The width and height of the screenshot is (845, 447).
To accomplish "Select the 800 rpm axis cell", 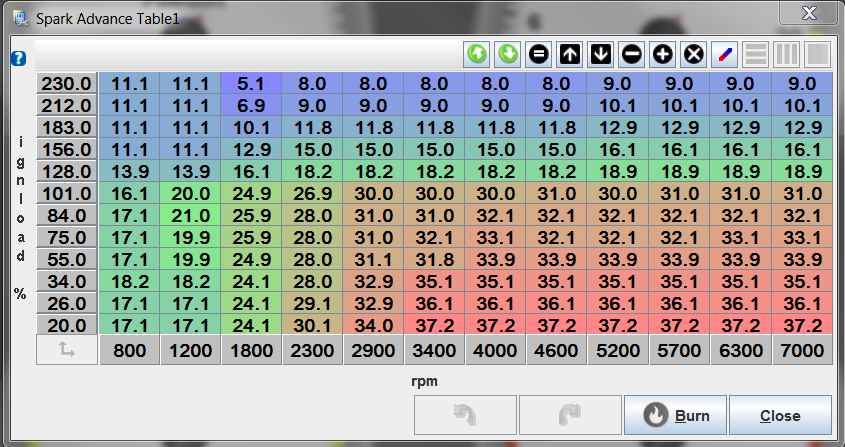I will point(129,350).
